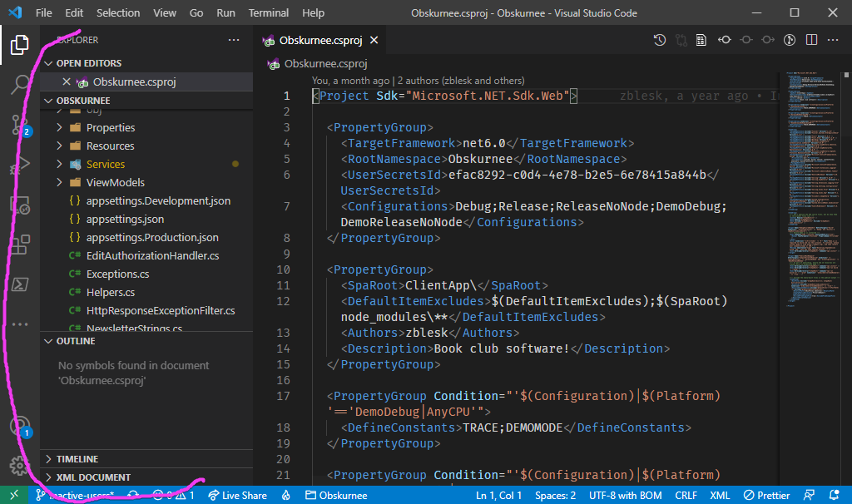Start Live Share from status bar

pos(237,496)
